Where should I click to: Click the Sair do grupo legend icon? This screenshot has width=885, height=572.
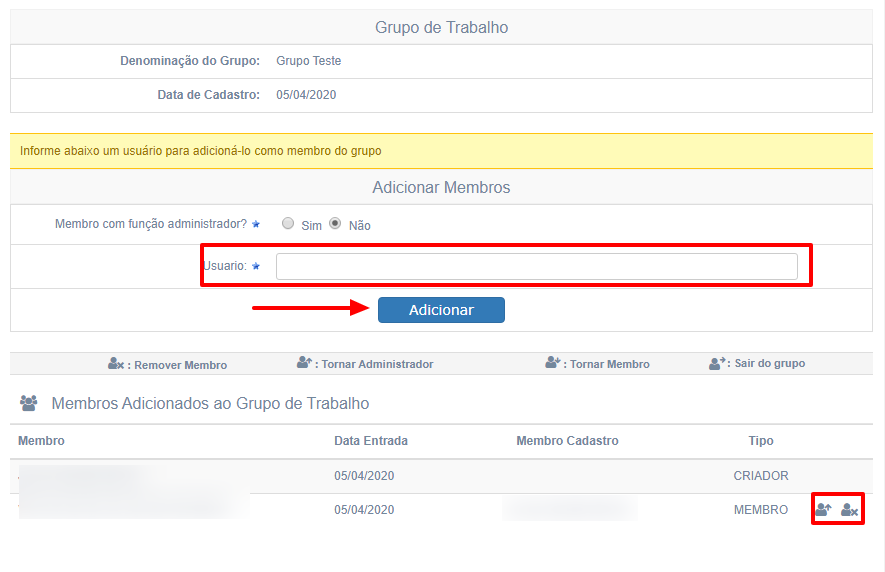(x=717, y=363)
